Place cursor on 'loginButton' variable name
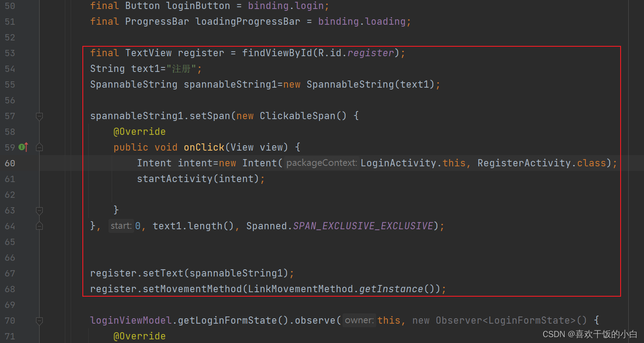 pyautogui.click(x=198, y=6)
